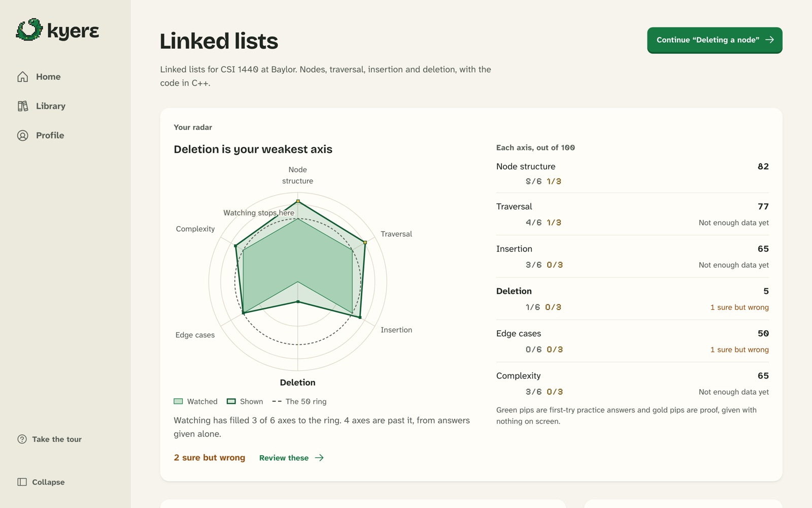Image resolution: width=812 pixels, height=508 pixels.
Task: Click the kyere logo icon
Action: click(29, 29)
